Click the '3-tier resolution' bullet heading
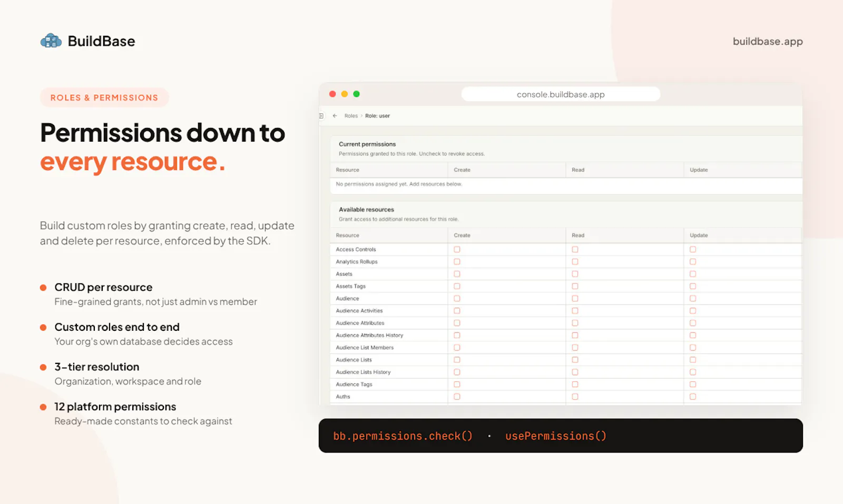The height and width of the screenshot is (504, 843). point(97,367)
